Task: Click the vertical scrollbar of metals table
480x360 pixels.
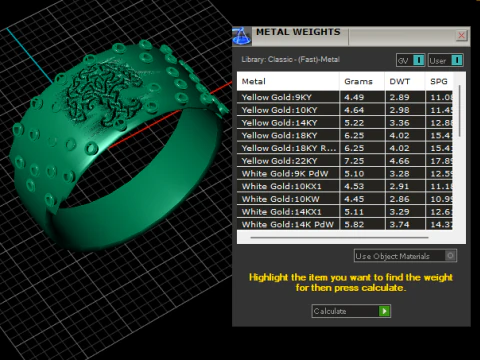Action: pos(460,111)
